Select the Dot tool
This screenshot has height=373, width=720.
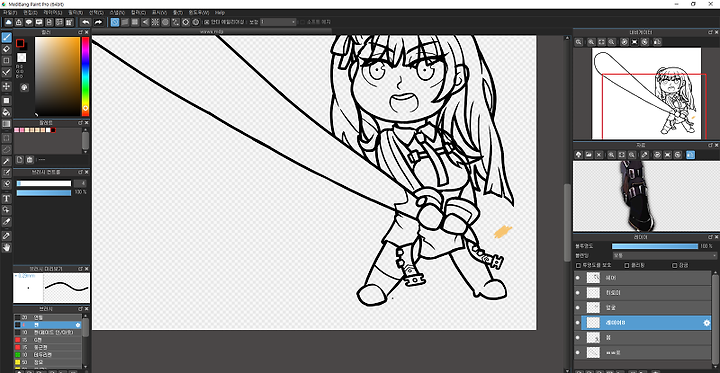pos(6,61)
